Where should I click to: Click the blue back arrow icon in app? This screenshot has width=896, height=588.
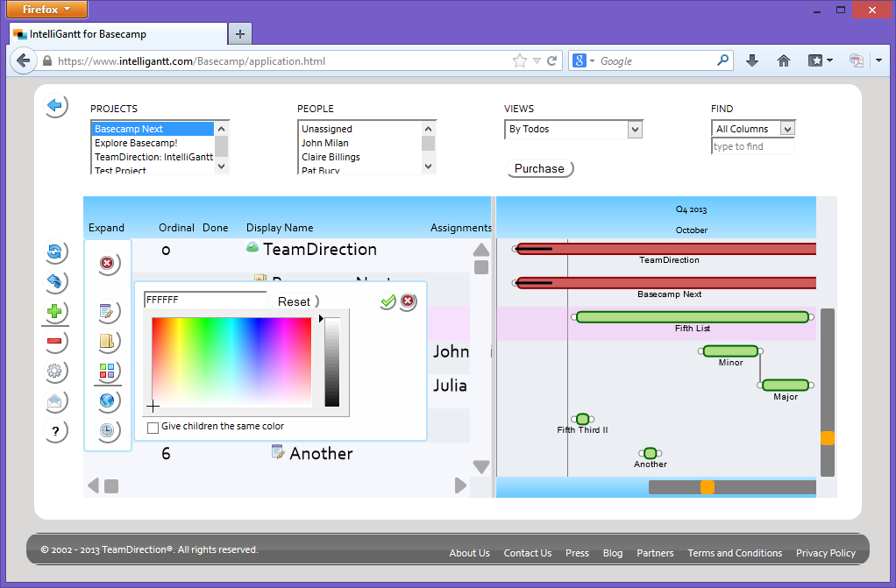55,106
